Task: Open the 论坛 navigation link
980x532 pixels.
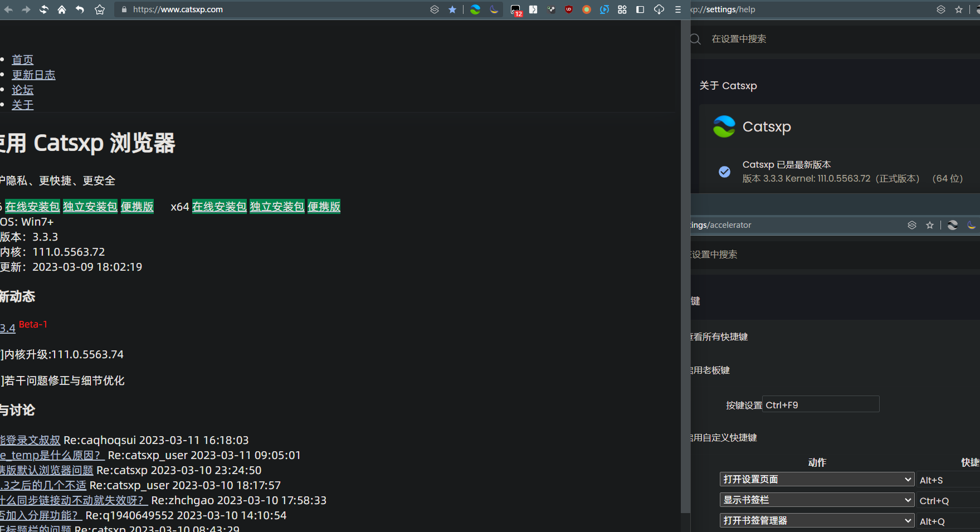Action: point(23,90)
